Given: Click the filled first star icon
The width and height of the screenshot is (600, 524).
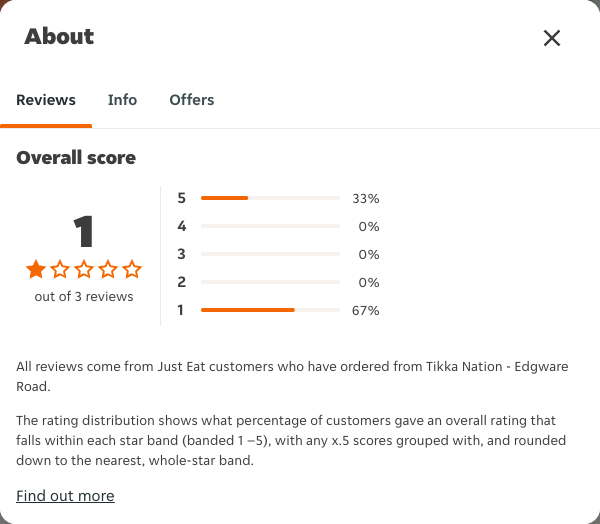Looking at the screenshot, I should click(x=36, y=269).
